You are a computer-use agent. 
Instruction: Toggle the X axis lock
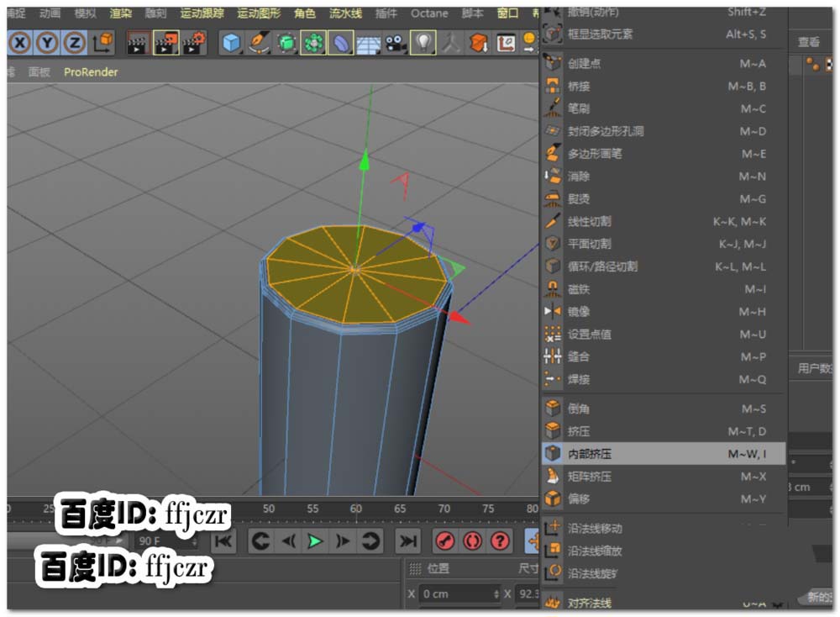[x=20, y=42]
